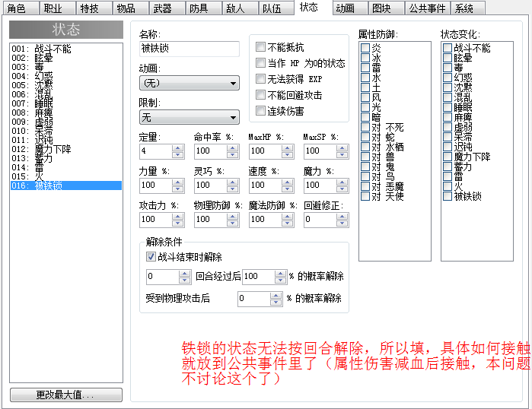
Task: Switch to the 图块 tab
Action: (386, 8)
